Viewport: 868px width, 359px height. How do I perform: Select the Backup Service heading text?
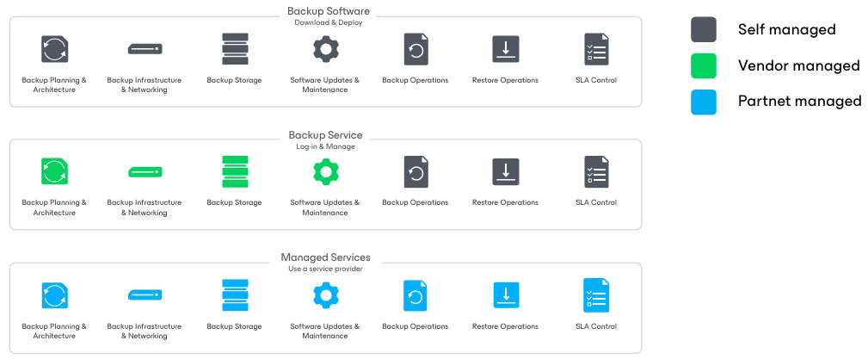click(325, 135)
